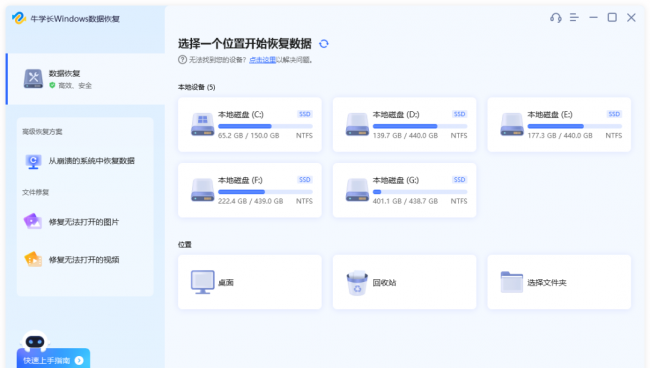Click the desktop monitor icon
The image size is (650, 368).
tap(202, 282)
